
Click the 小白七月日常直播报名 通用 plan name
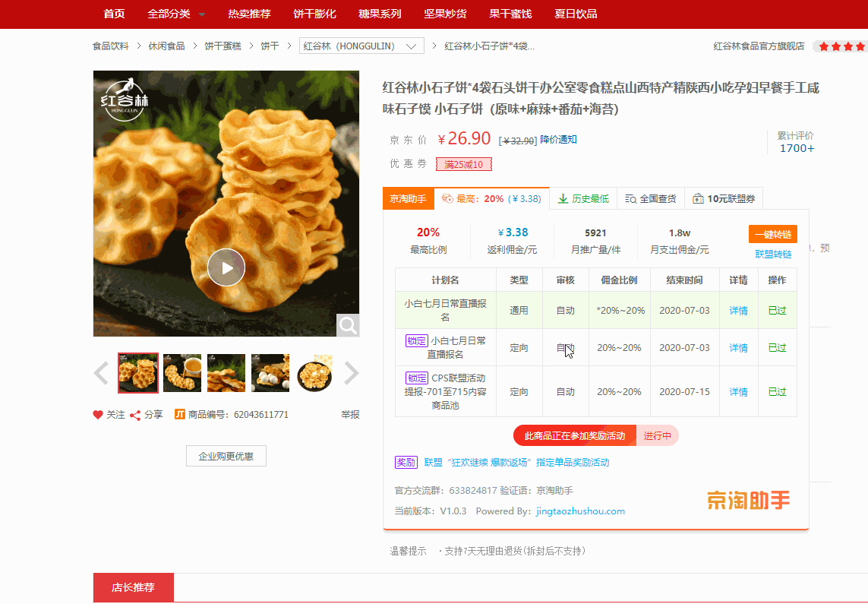click(x=446, y=311)
